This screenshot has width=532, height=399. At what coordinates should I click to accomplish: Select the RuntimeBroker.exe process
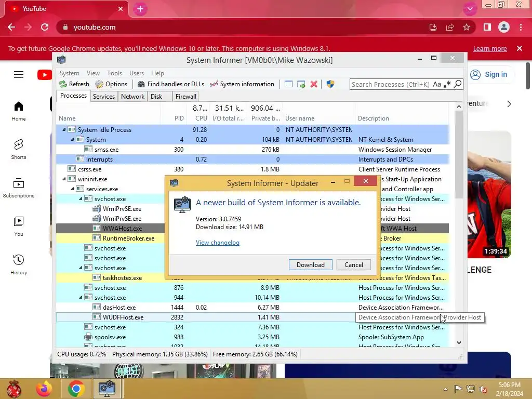pos(128,238)
